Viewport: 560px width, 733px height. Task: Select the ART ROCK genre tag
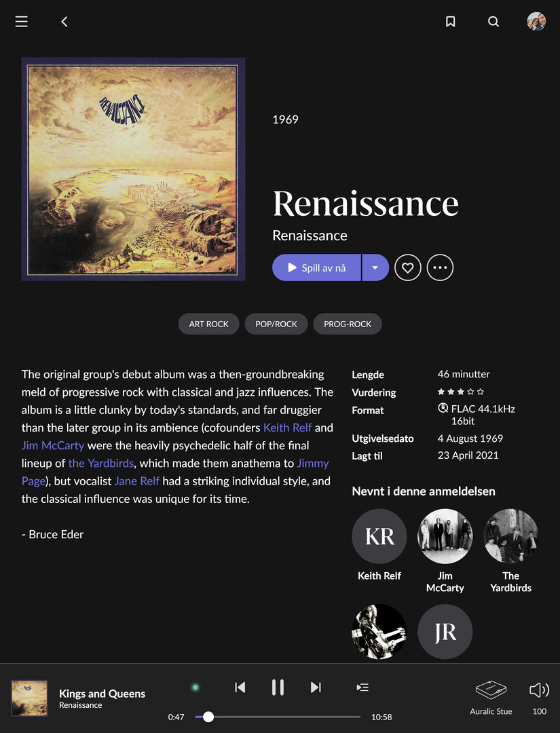208,324
